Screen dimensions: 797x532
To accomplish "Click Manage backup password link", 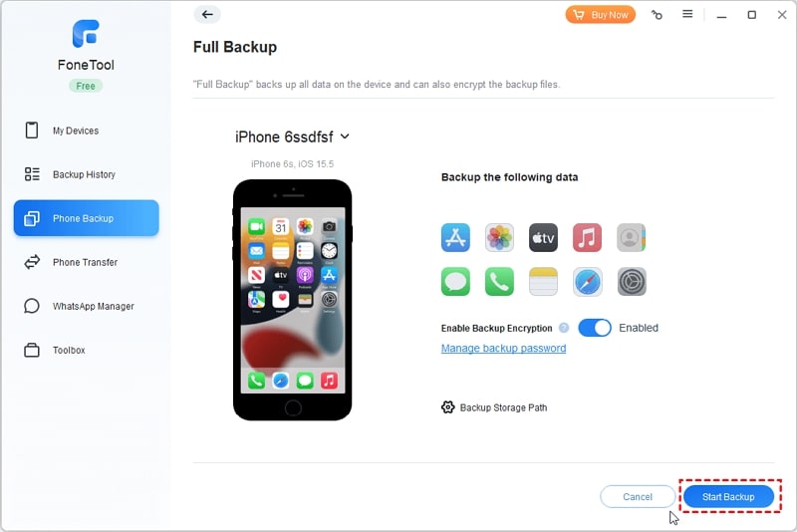I will (503, 348).
